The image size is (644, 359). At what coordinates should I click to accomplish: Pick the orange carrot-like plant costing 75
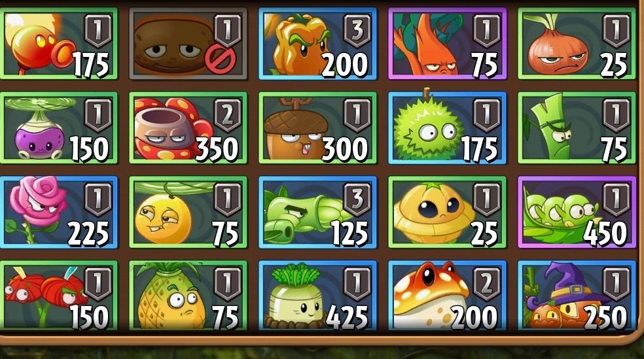click(x=448, y=44)
